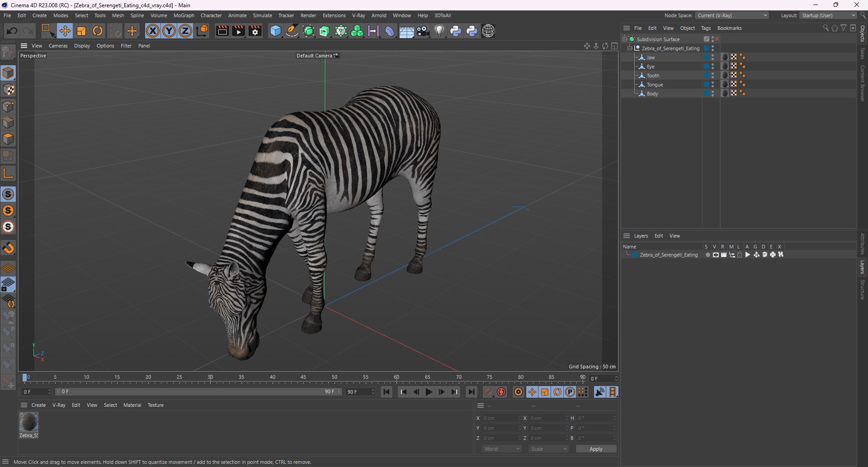Open the Spline Pen tool
The width and height of the screenshot is (868, 467).
click(x=292, y=31)
